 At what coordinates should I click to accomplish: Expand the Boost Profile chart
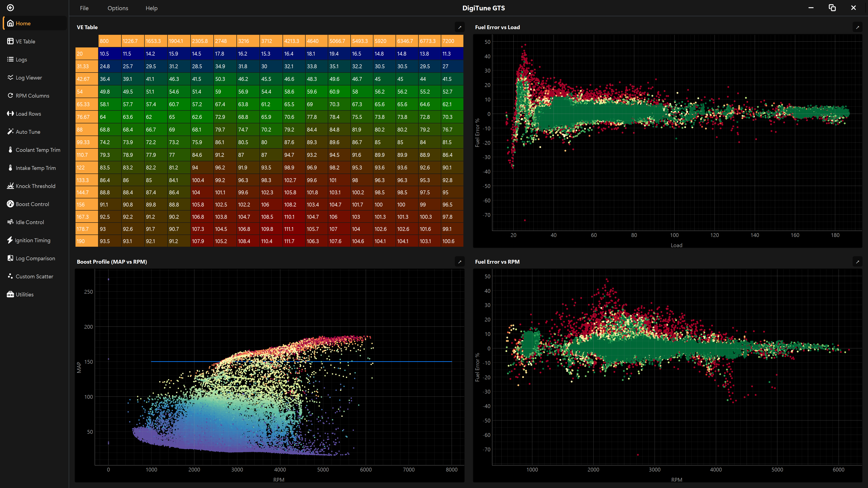coord(460,262)
